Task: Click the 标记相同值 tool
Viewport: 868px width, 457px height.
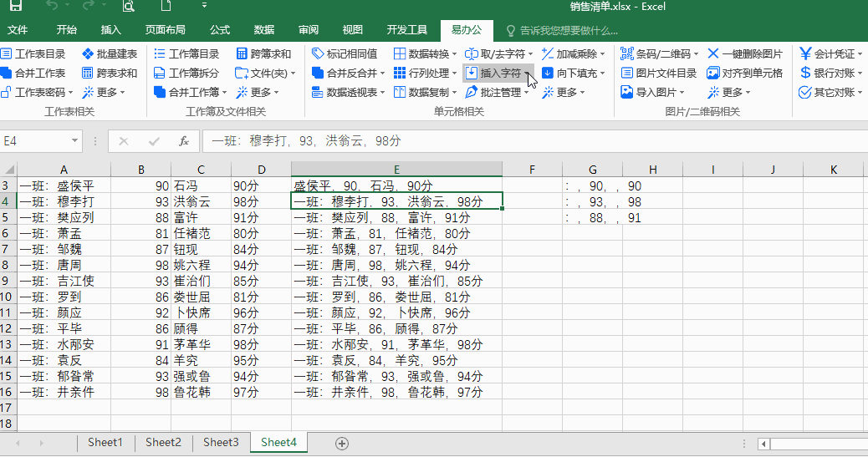Action: point(345,53)
